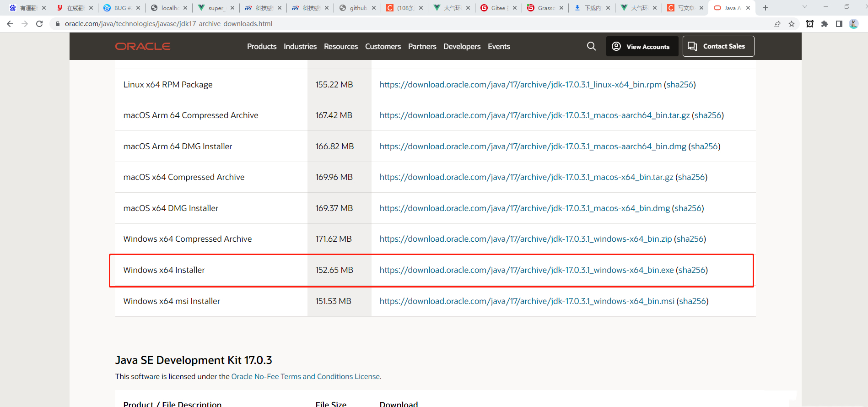
Task: Open the Oracle No-Fee Terms and Conditions License
Action: pyautogui.click(x=306, y=376)
